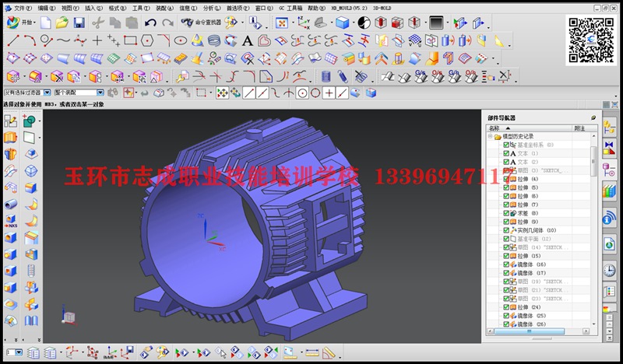Image resolution: width=623 pixels, height=364 pixels.
Task: Select the Line sketch tool
Action: 13,40
